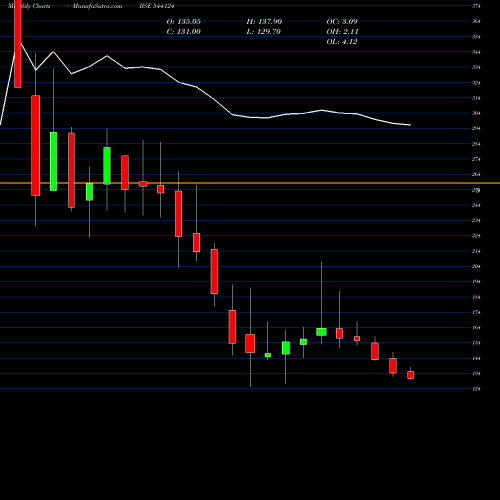Screen dimensions: 500x500
Task: Select the BSE 544124 symbol label
Action: (157, 6)
